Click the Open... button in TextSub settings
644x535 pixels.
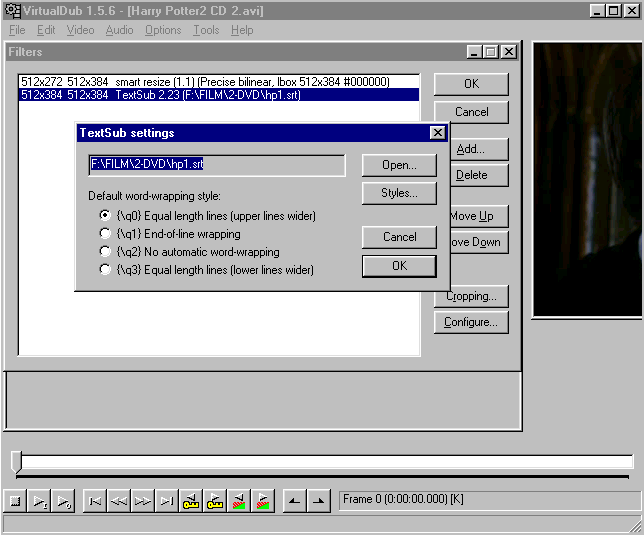click(399, 165)
